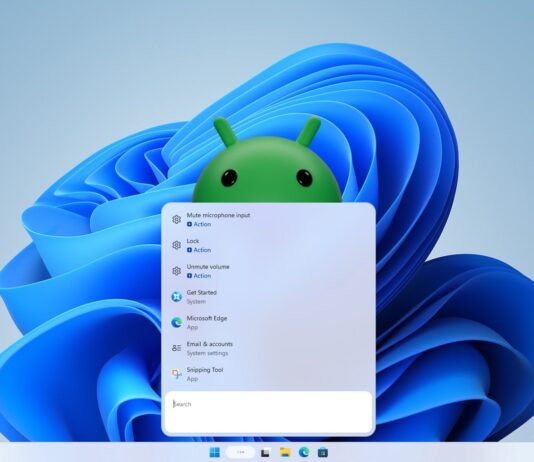
Task: Click the Action badge under Mute microphone input
Action: pyautogui.click(x=199, y=224)
